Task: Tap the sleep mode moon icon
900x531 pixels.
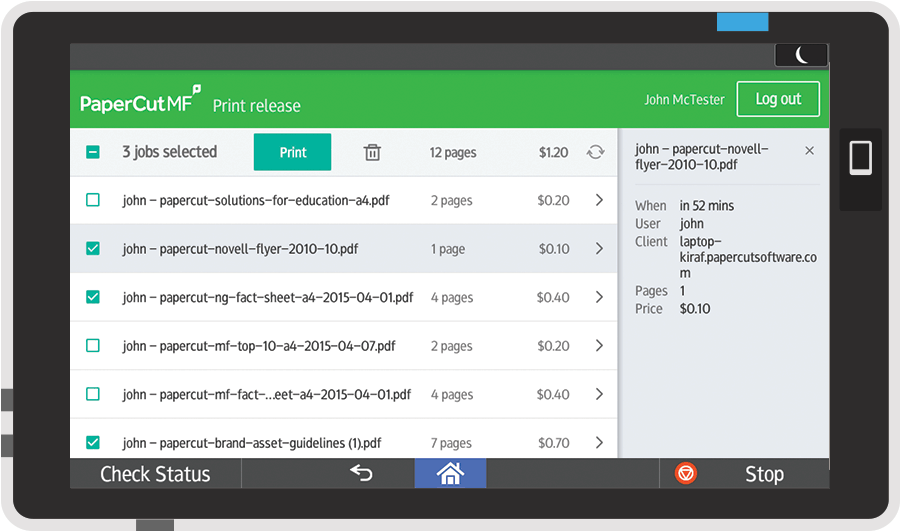Action: pyautogui.click(x=801, y=55)
